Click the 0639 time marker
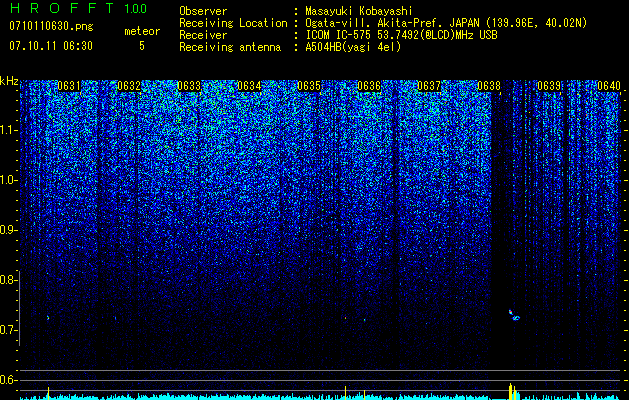Screen dimensions: 629x400 [549, 86]
